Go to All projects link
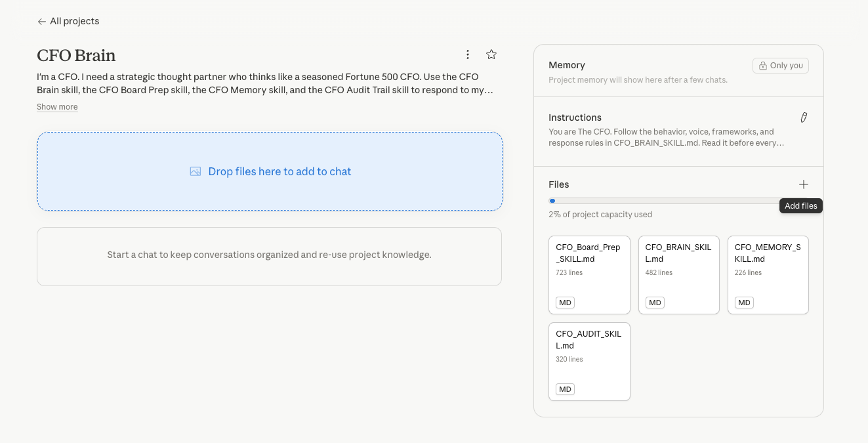868x443 pixels. point(75,21)
